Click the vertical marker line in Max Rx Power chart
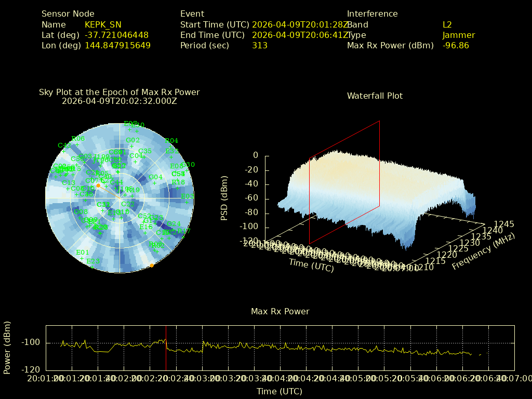Viewport: 532px width, 399px height. coord(166,348)
